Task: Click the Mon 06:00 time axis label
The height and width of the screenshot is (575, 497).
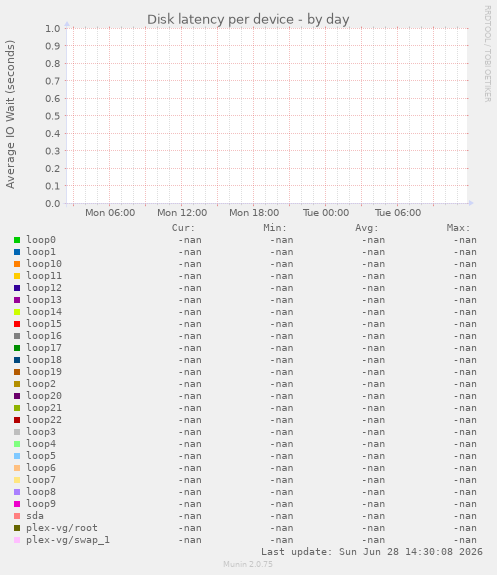Action: [110, 213]
